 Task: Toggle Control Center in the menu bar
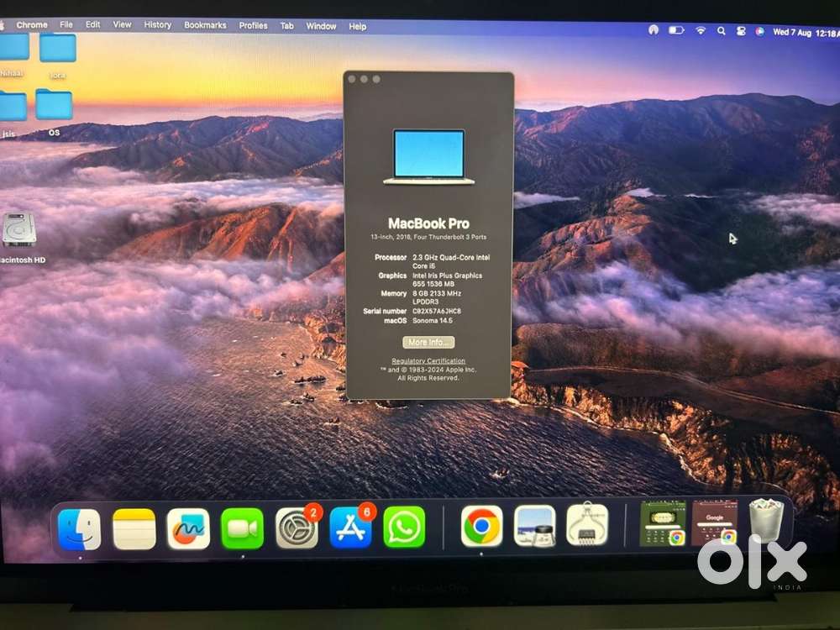click(740, 30)
